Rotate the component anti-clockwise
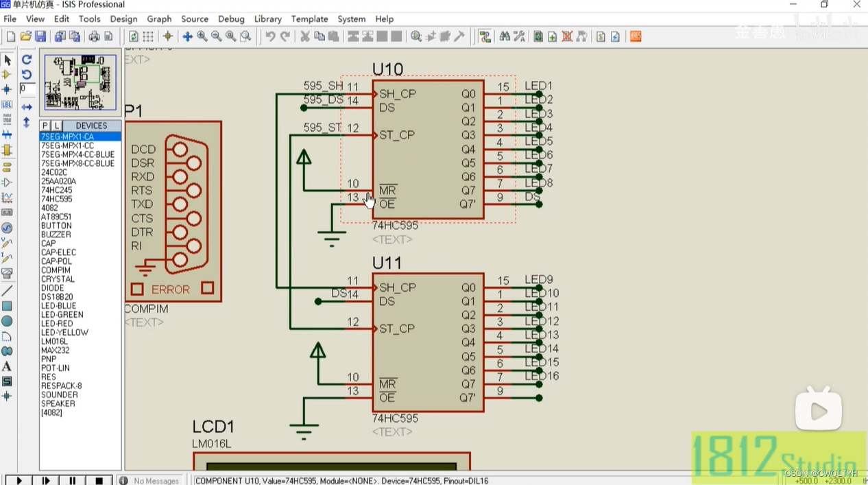This screenshot has height=485, width=868. [x=27, y=74]
